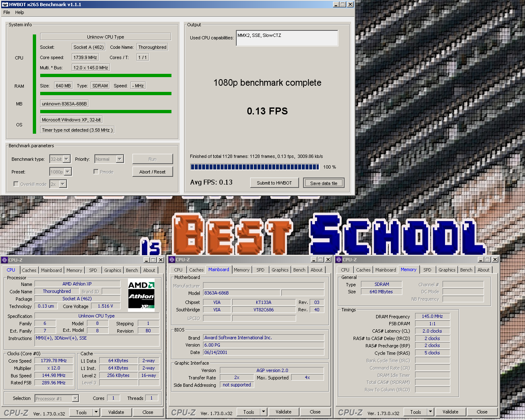Click the CAS# Latency 2.0 clocks value
This screenshot has height=420, width=525.
click(x=432, y=331)
